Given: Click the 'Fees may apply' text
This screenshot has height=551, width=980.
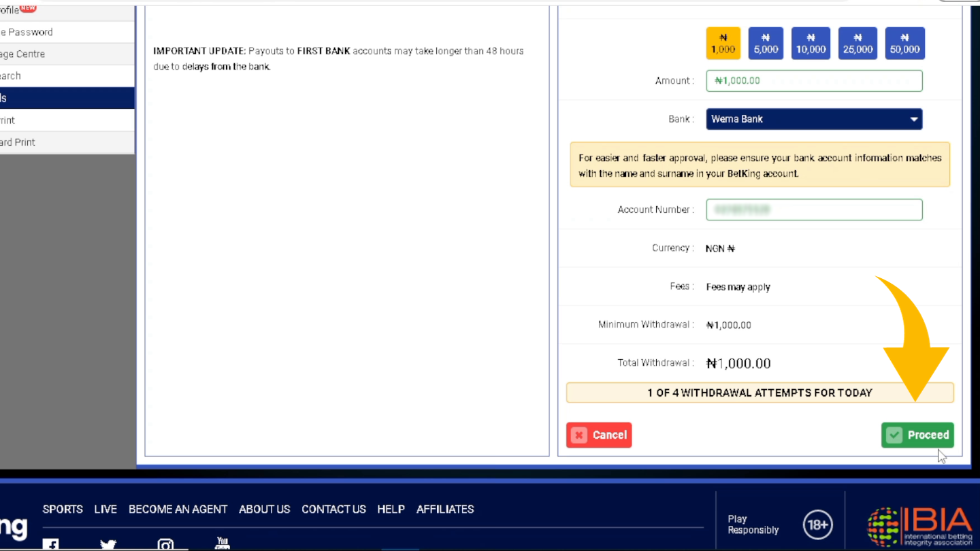Looking at the screenshot, I should (738, 287).
